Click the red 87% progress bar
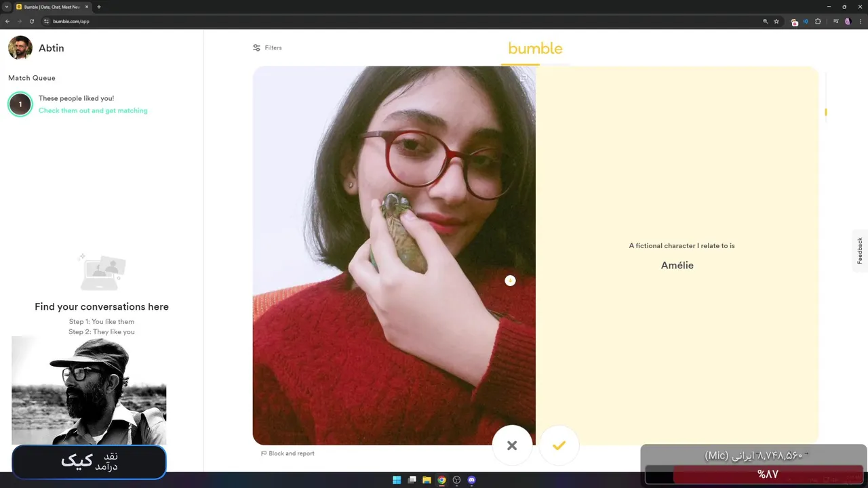Screen dimensions: 868x488 click(x=768, y=474)
